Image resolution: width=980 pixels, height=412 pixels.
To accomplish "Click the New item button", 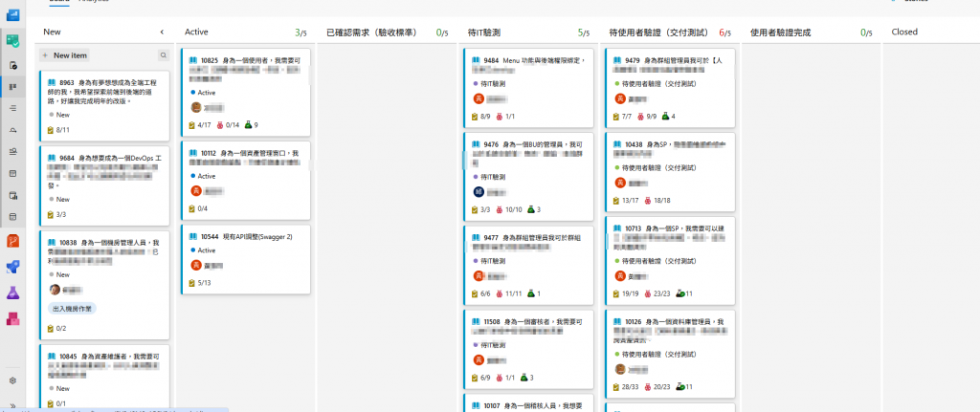I will (65, 55).
